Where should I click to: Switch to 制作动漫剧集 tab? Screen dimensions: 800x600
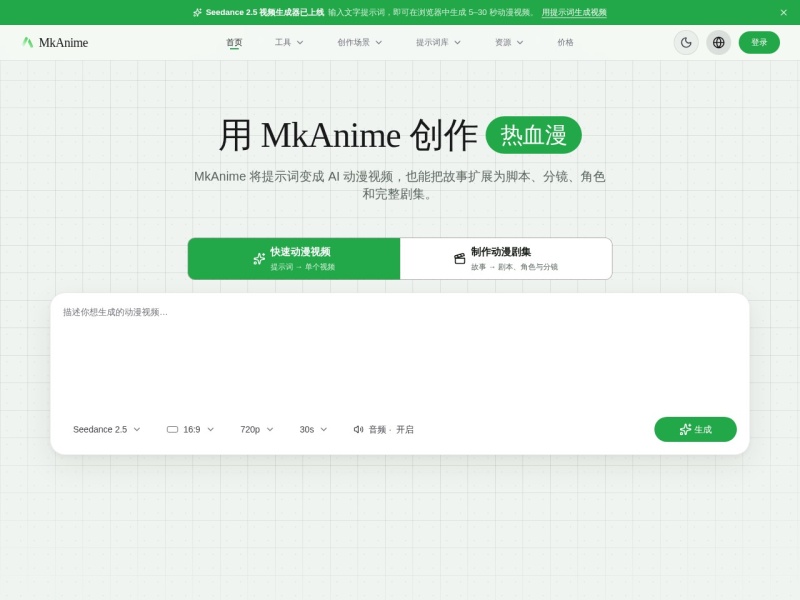tap(506, 259)
